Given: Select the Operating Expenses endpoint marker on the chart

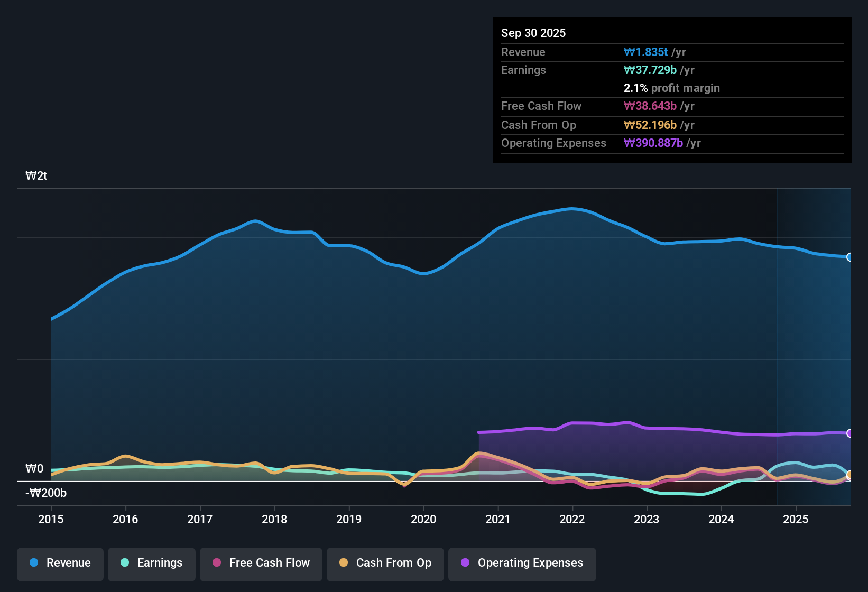Looking at the screenshot, I should pos(849,433).
